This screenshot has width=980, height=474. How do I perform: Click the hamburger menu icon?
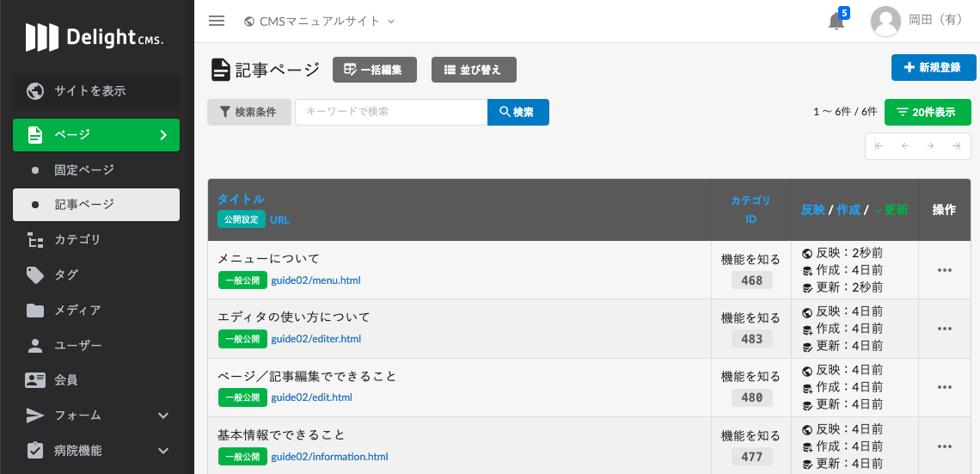(217, 21)
